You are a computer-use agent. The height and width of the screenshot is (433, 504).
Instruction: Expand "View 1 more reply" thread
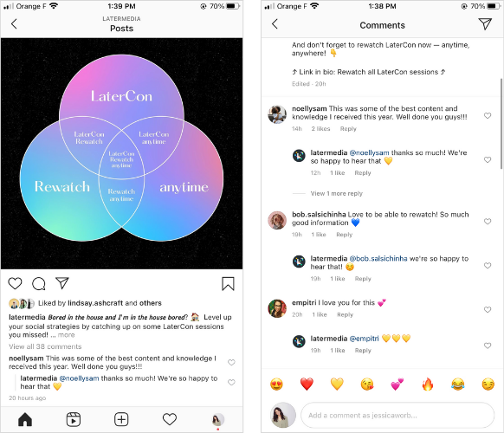point(337,193)
